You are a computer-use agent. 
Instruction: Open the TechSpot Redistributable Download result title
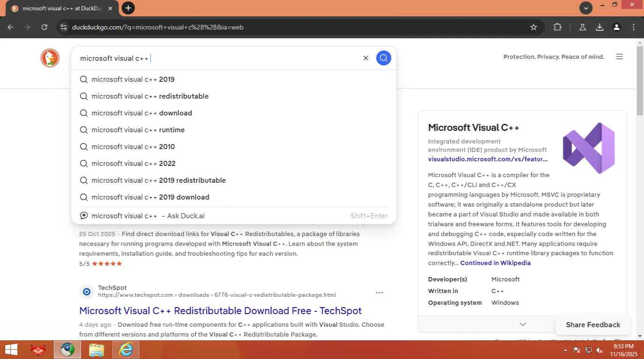pyautogui.click(x=220, y=311)
